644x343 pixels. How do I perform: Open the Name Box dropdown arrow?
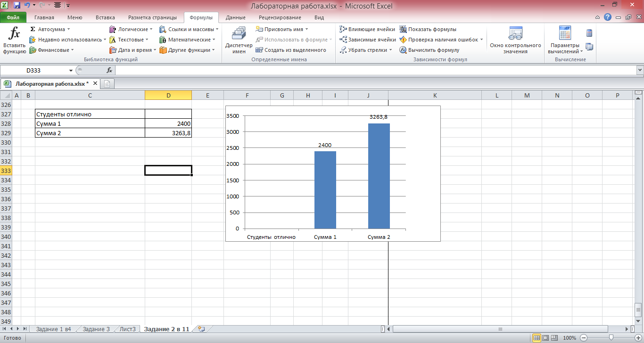click(x=71, y=70)
